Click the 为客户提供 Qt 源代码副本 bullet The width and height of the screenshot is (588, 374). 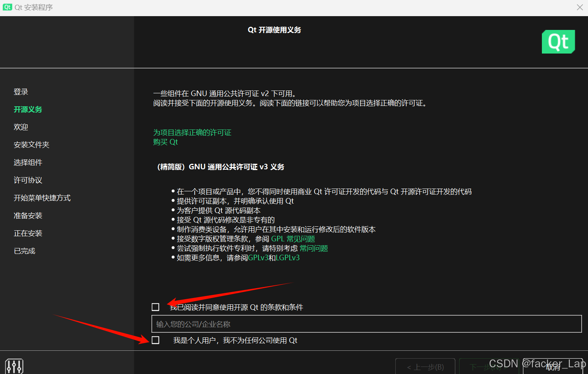pyautogui.click(x=218, y=211)
